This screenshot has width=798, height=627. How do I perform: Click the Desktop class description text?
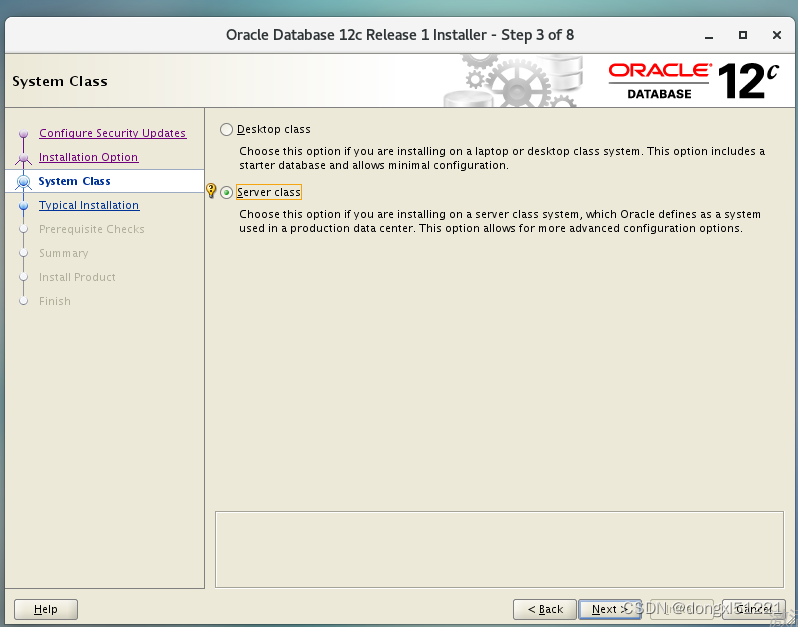[x=502, y=158]
